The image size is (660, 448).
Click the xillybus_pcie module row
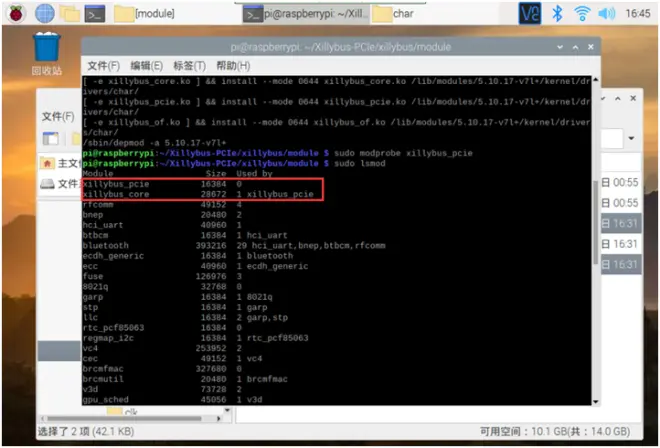[x=162, y=184]
